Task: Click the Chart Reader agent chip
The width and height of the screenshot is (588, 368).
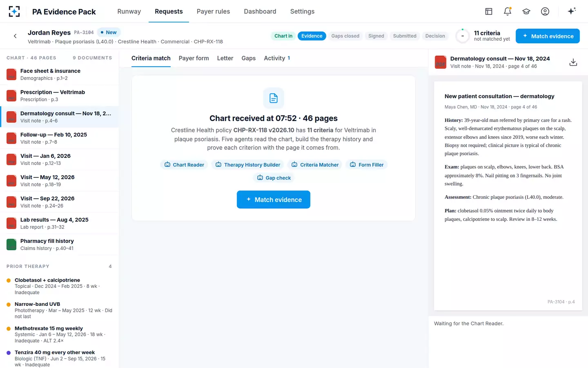Action: (x=184, y=165)
